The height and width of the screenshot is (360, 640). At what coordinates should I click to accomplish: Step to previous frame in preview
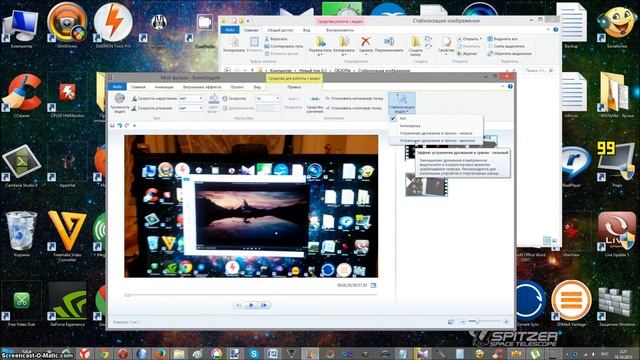pyautogui.click(x=239, y=305)
